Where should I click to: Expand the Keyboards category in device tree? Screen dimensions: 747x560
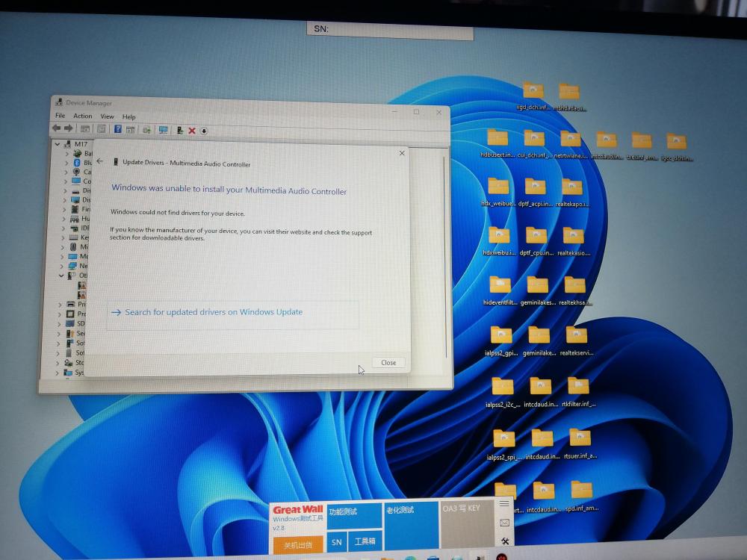[63, 237]
